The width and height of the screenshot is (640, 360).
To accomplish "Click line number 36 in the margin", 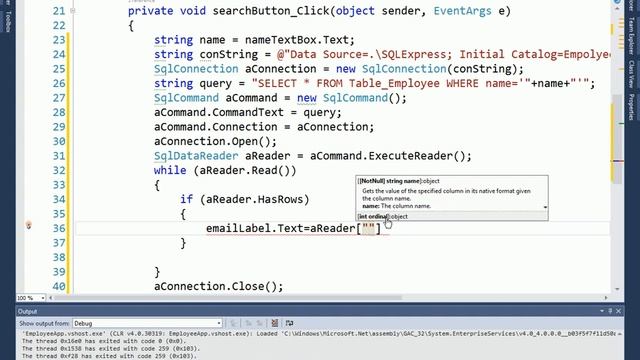I will [x=59, y=228].
